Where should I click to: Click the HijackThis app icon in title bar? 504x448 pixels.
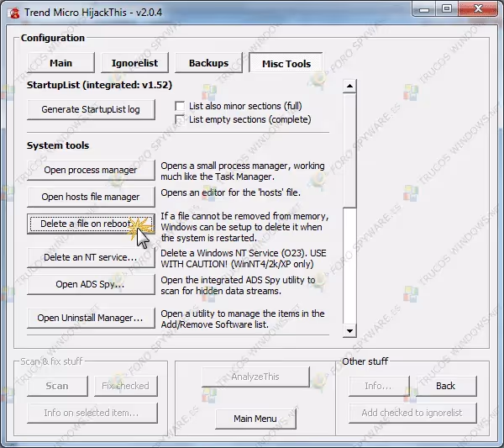13,13
